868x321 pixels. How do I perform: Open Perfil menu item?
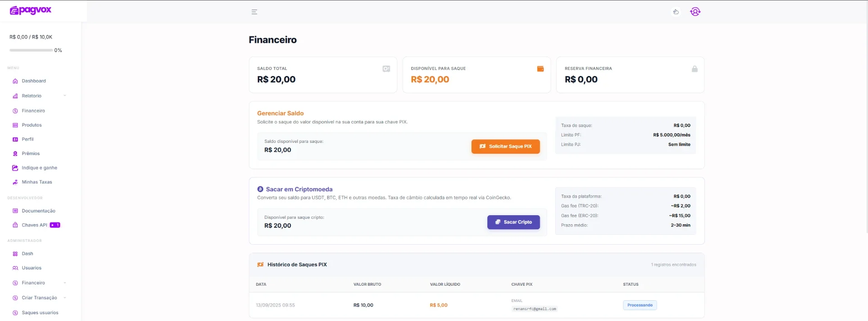[x=28, y=139]
